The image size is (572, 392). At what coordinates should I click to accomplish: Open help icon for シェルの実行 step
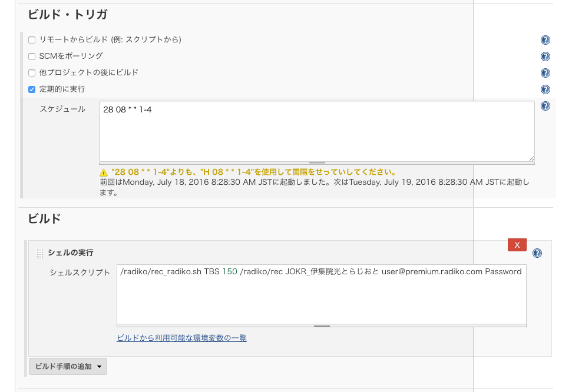pyautogui.click(x=537, y=253)
